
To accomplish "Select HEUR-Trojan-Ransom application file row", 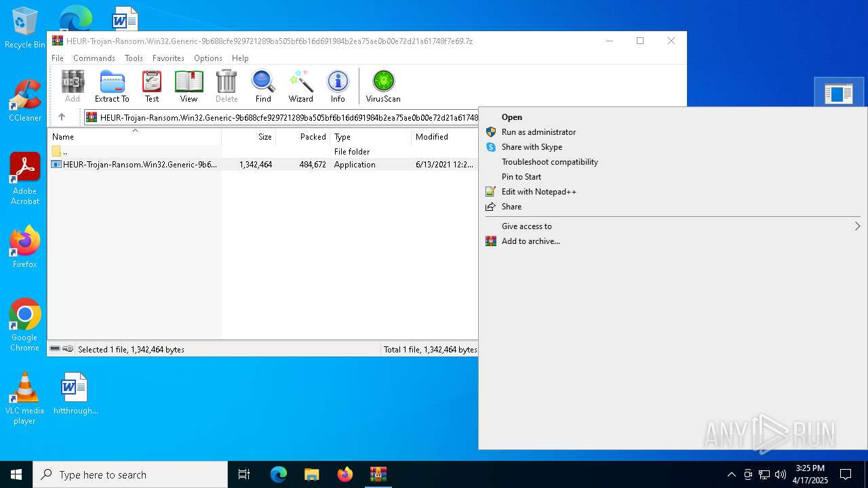I will 263,165.
